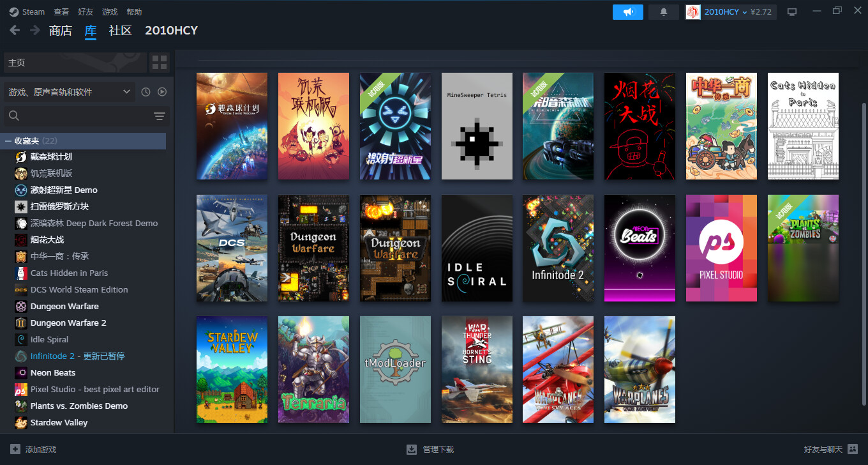Open the Terraria cover
Image resolution: width=868 pixels, height=465 pixels.
click(x=313, y=369)
